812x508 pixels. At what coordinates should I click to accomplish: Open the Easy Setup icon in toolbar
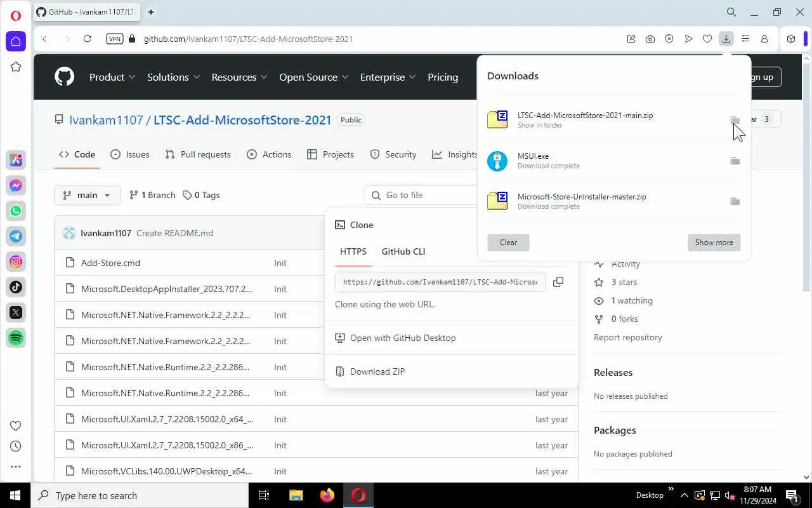(745, 39)
